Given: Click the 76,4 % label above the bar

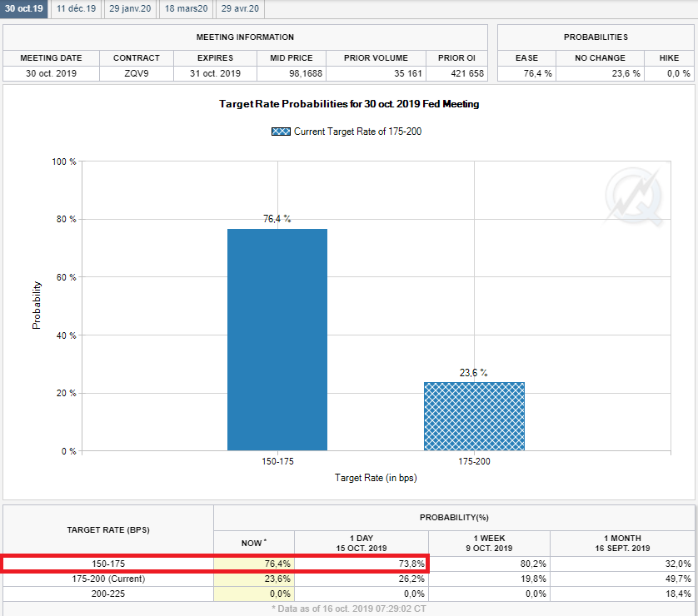Looking at the screenshot, I should [277, 219].
